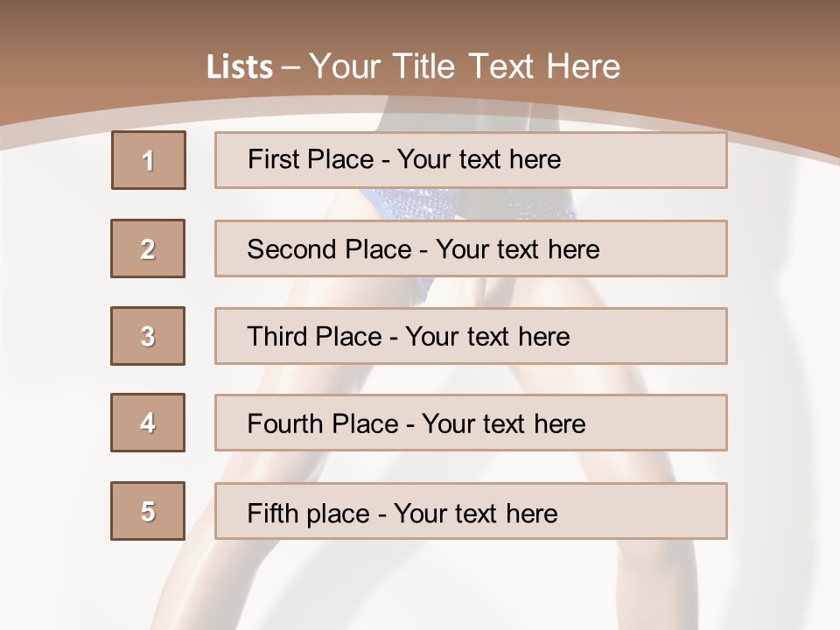Screen dimensions: 840x630
Task: Click the bold word Lists in title
Action: point(240,67)
